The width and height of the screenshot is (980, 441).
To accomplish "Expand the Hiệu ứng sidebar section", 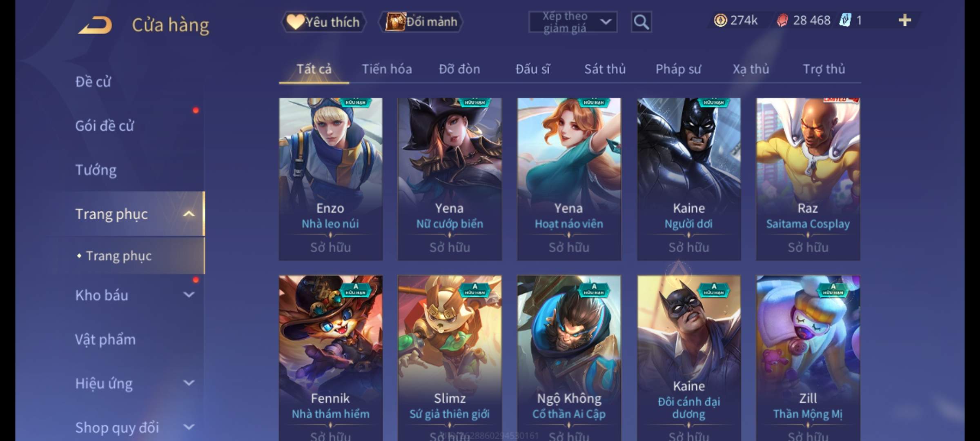I will click(189, 383).
